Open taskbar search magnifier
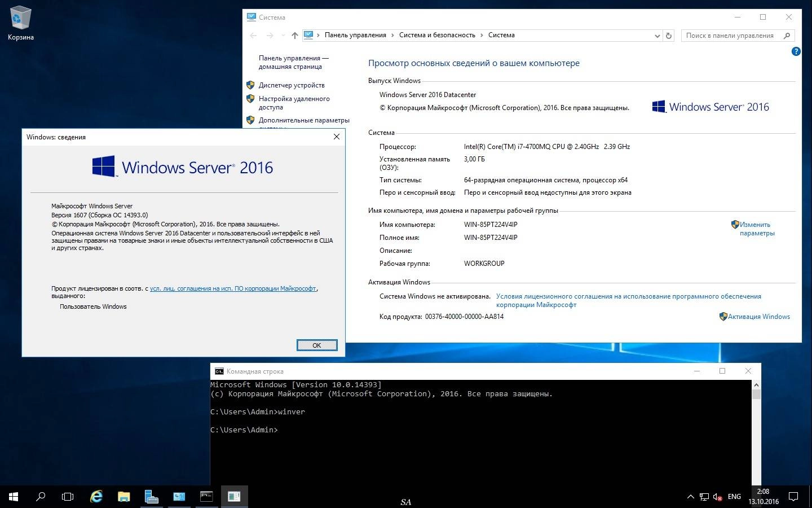812x508 pixels. (41, 497)
